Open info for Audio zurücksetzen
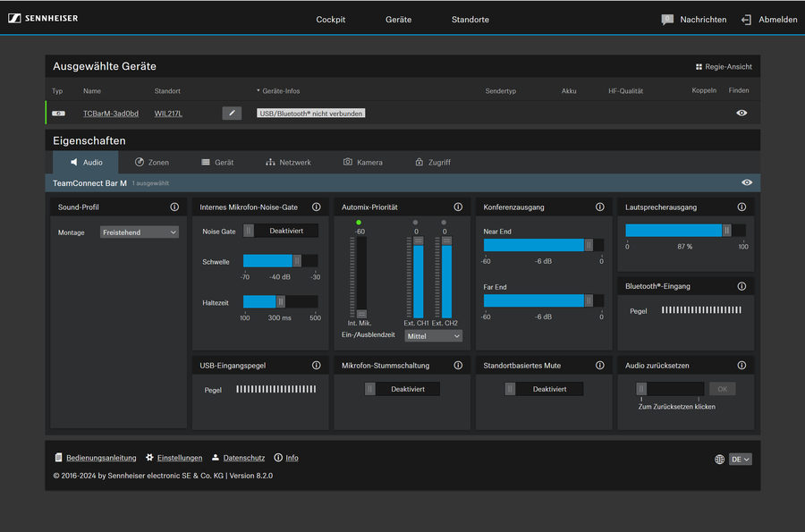Image resolution: width=805 pixels, height=532 pixels. click(x=741, y=366)
